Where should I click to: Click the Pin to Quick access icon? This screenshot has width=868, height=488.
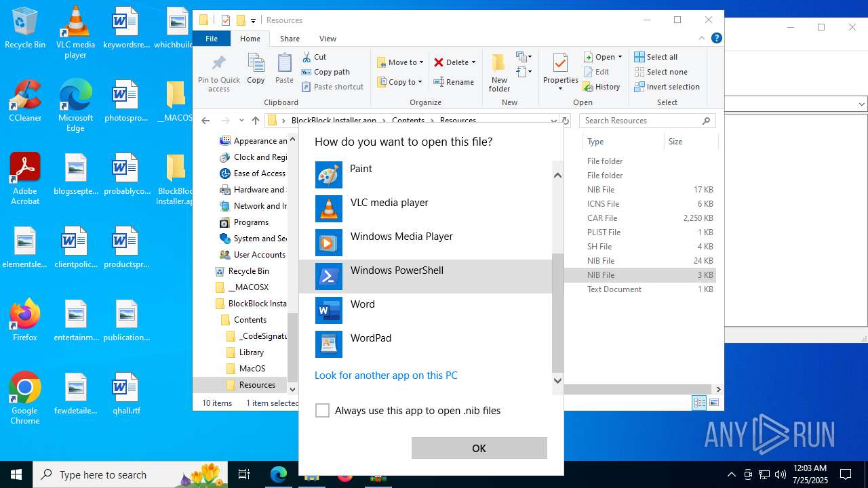[219, 73]
